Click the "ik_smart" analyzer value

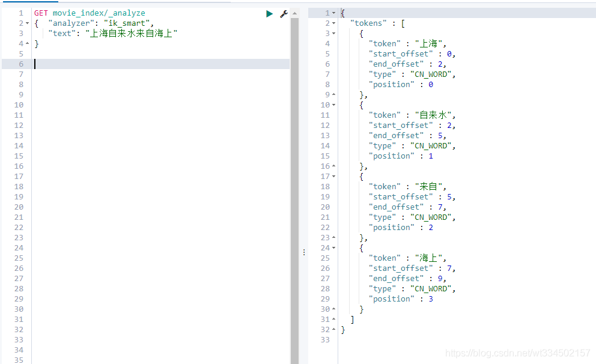127,23
